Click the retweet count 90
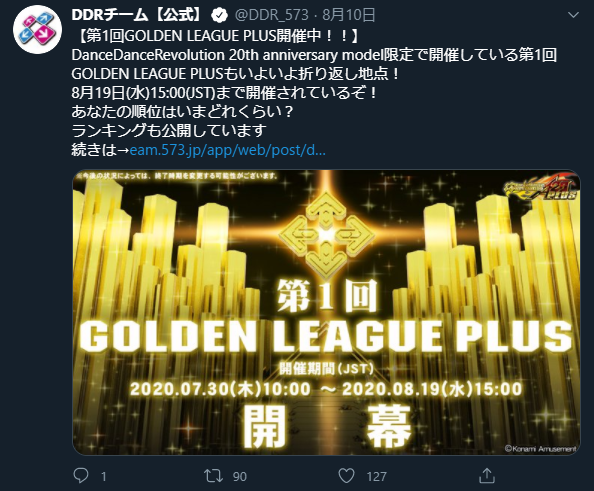Viewport: 594px width, 491px height. (240, 477)
